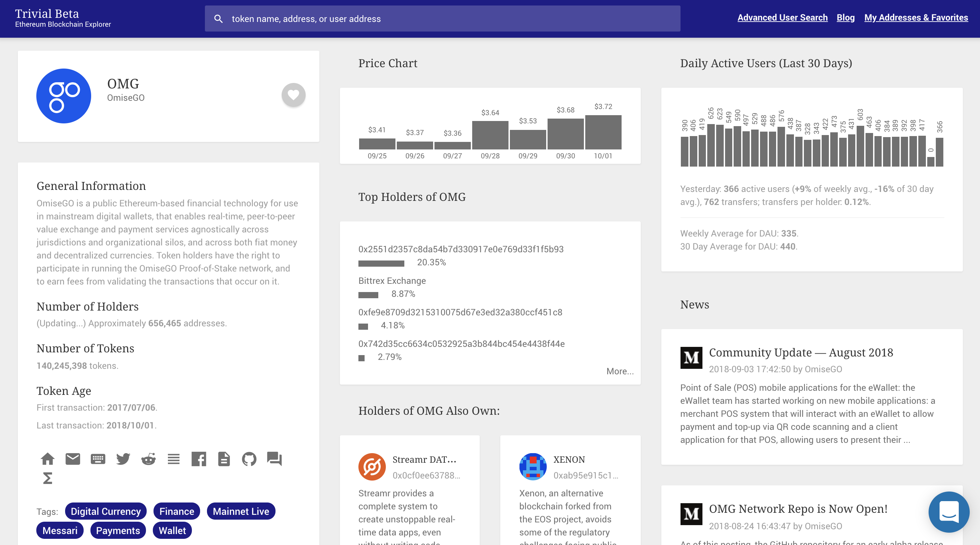Select the Messari tag
980x545 pixels.
[x=60, y=531]
